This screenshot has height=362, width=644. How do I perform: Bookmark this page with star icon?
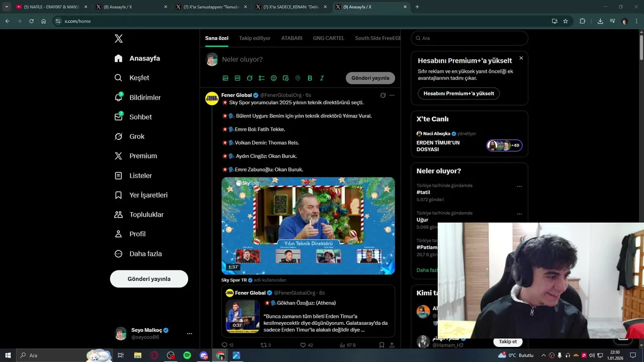coord(566,21)
